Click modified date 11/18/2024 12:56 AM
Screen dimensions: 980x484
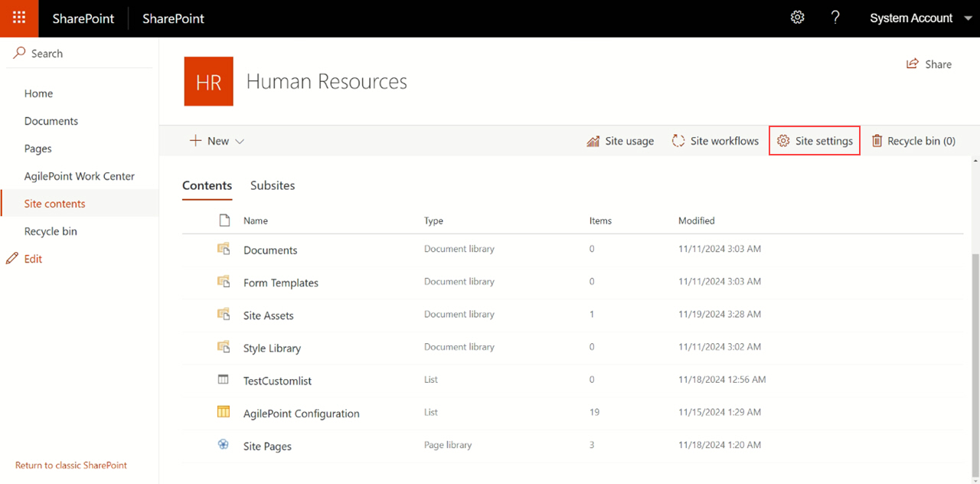pyautogui.click(x=722, y=379)
